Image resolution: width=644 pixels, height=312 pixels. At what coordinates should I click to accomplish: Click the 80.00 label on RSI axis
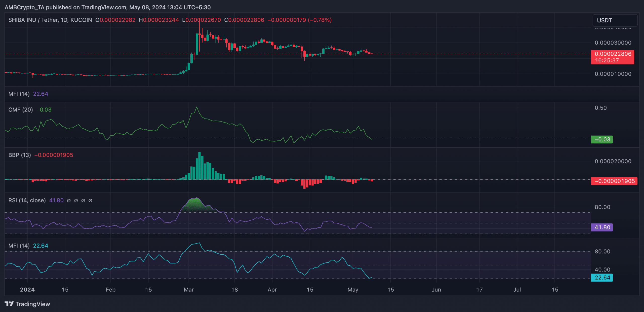602,207
